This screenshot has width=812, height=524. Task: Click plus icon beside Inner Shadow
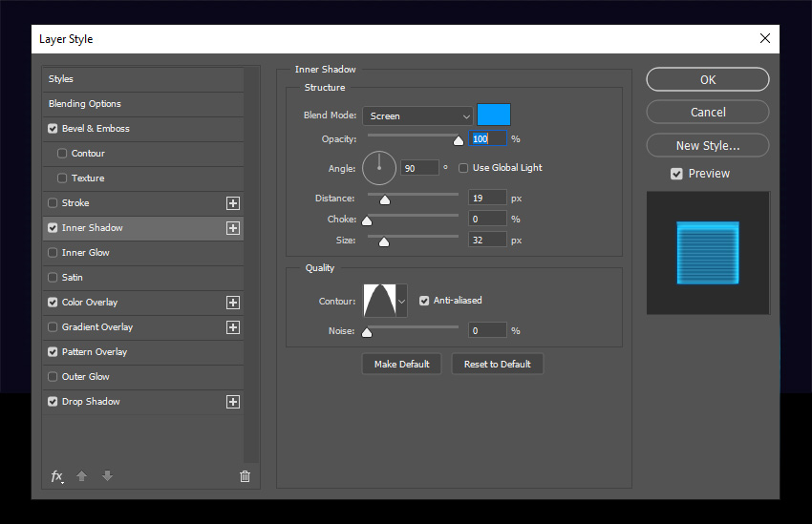point(233,228)
